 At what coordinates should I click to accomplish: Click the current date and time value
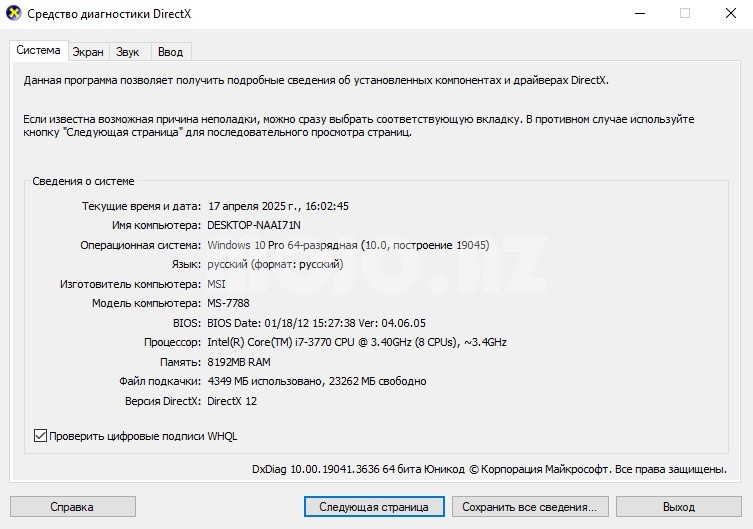pyautogui.click(x=277, y=206)
